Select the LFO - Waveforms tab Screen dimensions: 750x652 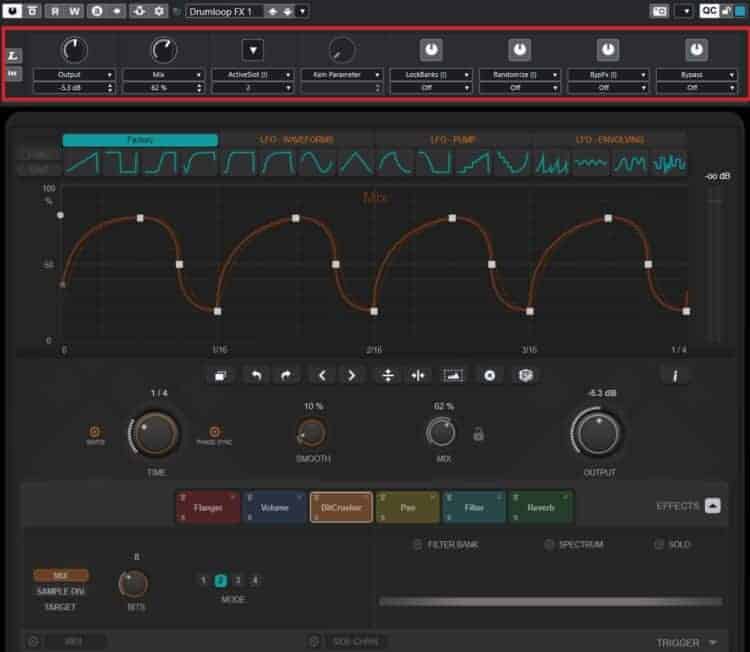pyautogui.click(x=297, y=140)
